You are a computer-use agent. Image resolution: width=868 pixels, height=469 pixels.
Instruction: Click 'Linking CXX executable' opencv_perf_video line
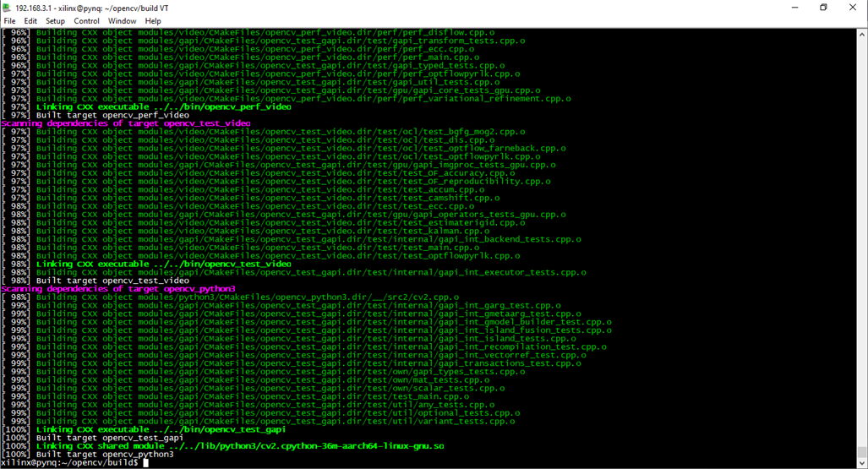coord(146,106)
